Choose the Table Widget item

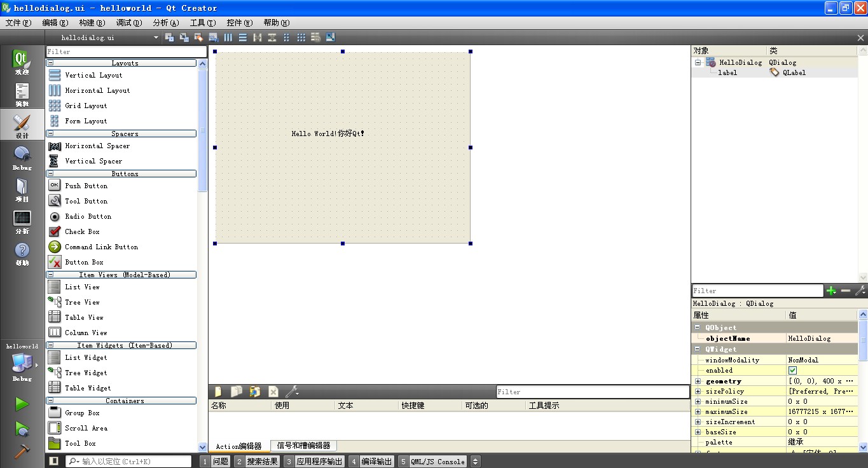coord(88,388)
